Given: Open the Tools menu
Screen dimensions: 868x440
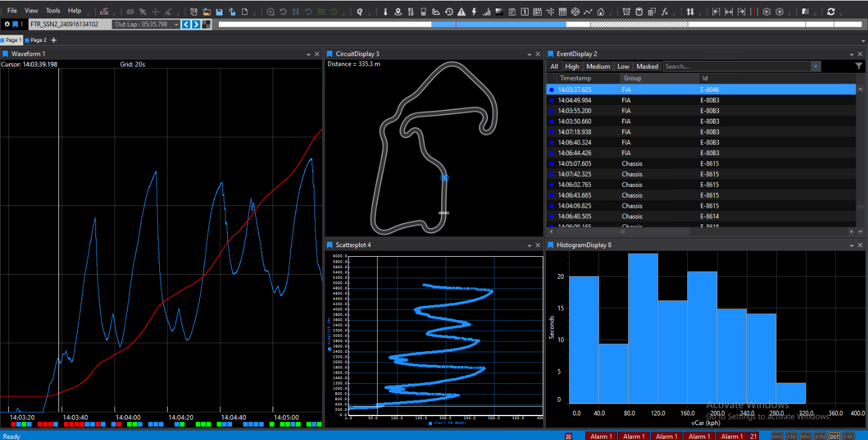Looking at the screenshot, I should pyautogui.click(x=53, y=11).
